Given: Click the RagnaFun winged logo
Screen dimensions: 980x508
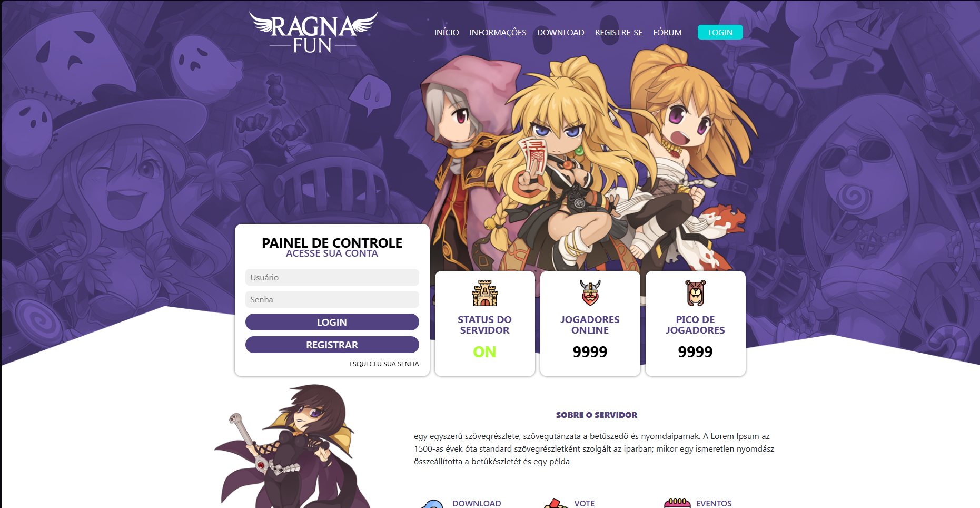Looking at the screenshot, I should tap(313, 33).
